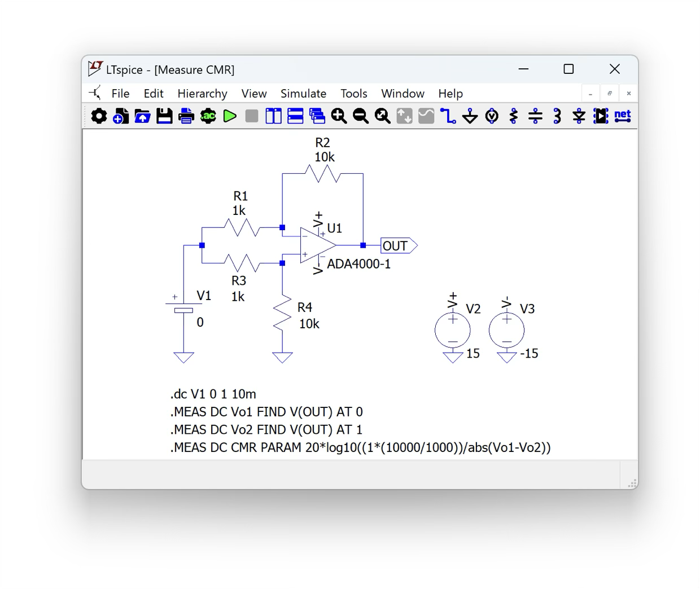The image size is (700, 589).
Task: Tile windows vertically icon
Action: click(274, 116)
